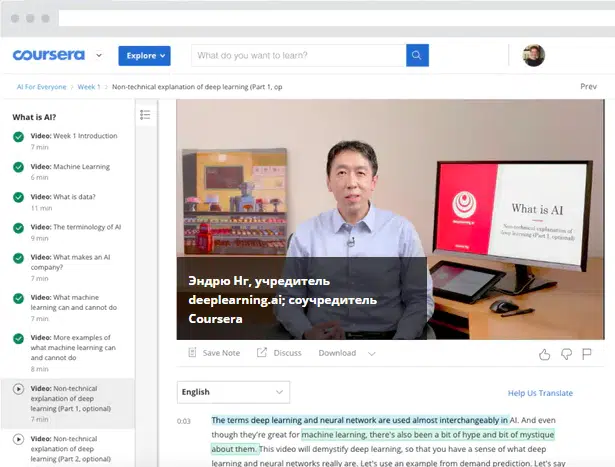Image resolution: width=615 pixels, height=467 pixels.
Task: Open the Explore dropdown button
Action: coord(144,56)
